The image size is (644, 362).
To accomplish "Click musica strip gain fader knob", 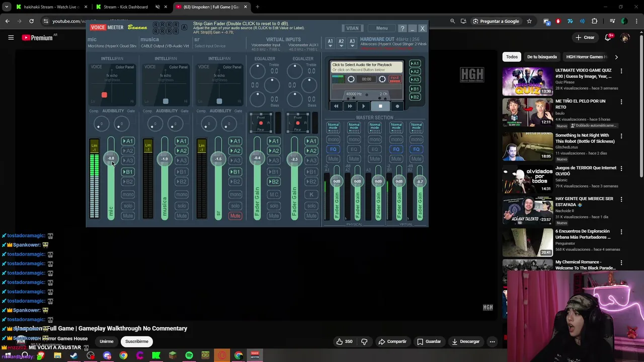I will [165, 159].
